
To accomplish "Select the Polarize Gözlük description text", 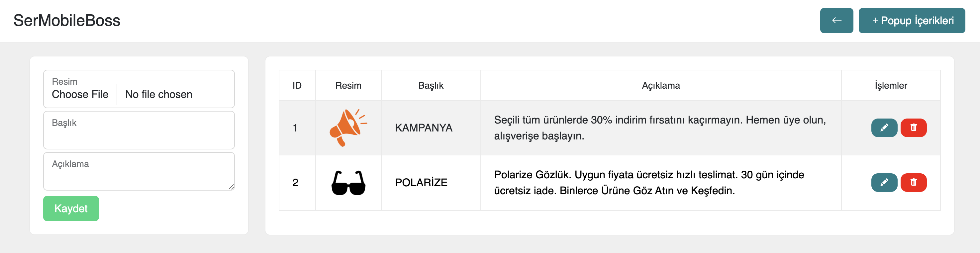I will 649,183.
